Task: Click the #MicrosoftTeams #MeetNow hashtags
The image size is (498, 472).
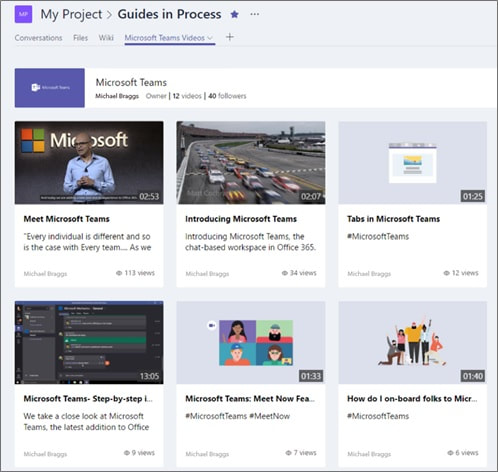Action: click(238, 416)
